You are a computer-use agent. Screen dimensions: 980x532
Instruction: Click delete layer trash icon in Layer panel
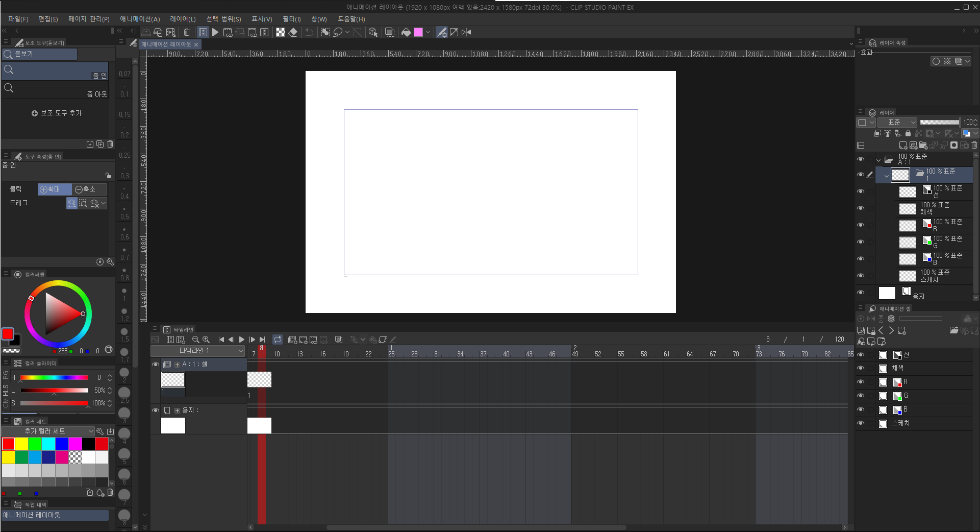tap(974, 146)
